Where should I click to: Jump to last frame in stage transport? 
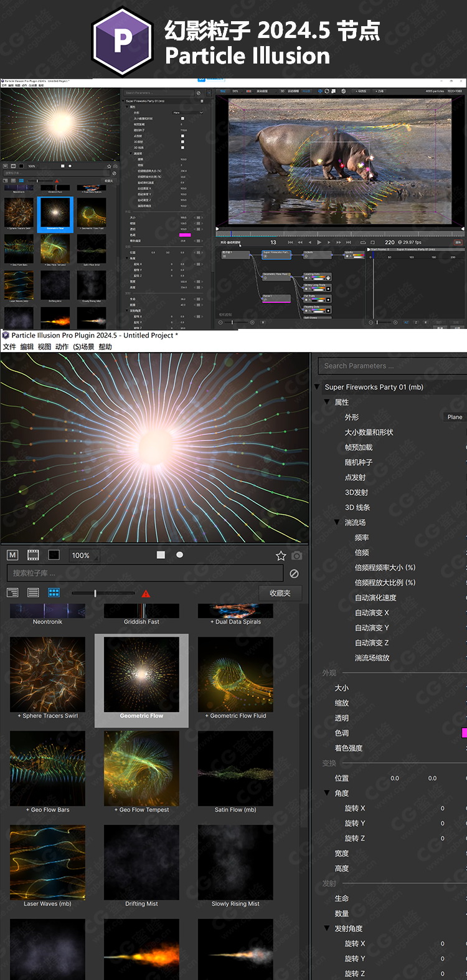tap(349, 242)
